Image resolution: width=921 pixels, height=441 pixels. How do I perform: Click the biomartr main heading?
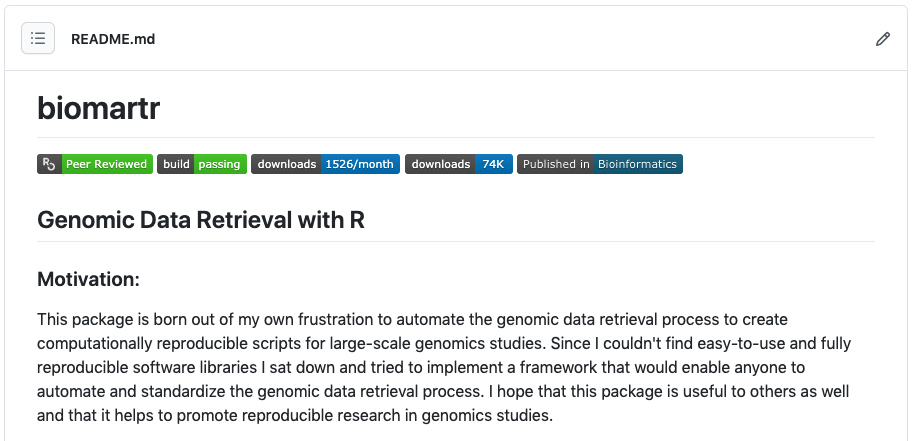click(98, 108)
